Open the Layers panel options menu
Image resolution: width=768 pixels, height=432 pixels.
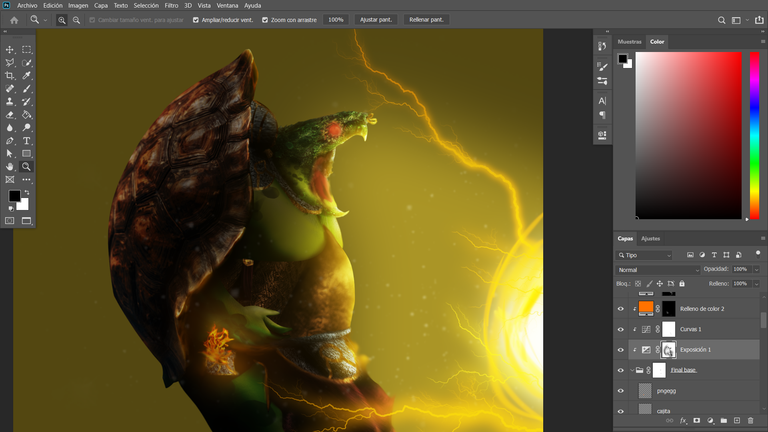pos(763,239)
